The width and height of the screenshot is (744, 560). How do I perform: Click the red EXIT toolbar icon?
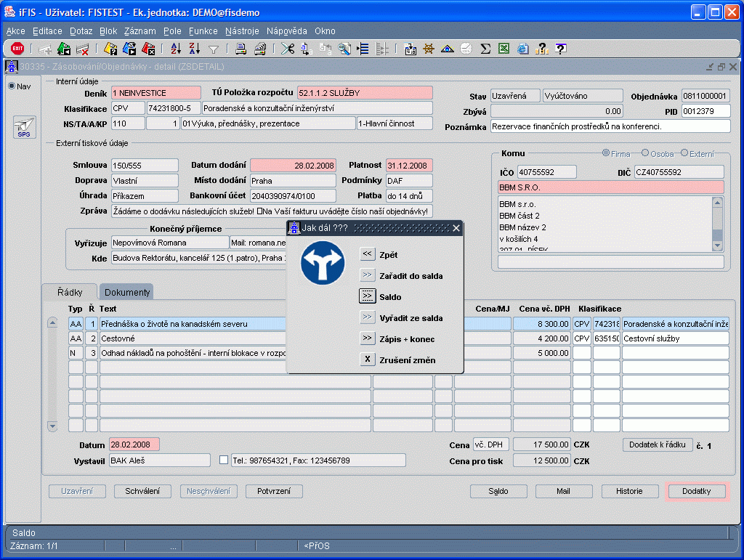(x=17, y=49)
